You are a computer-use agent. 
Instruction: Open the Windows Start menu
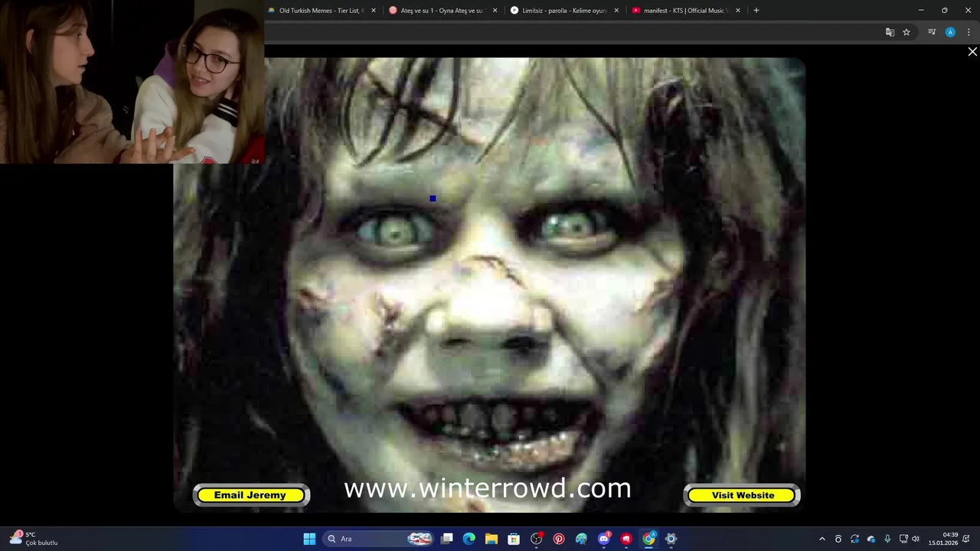coord(309,539)
